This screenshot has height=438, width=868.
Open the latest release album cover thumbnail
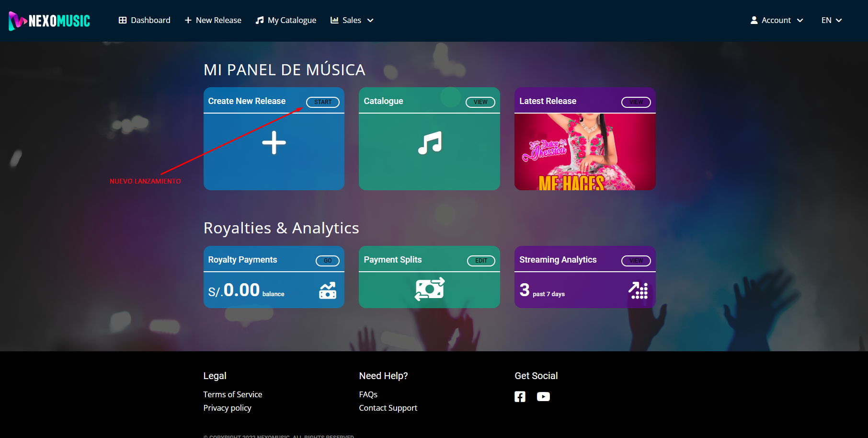pos(585,152)
